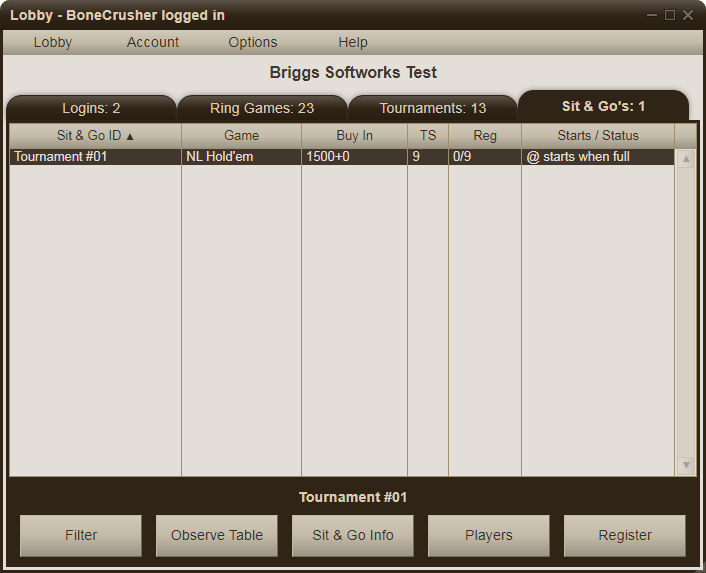The image size is (706, 573).
Task: Click the scrollbar up arrow
Action: click(x=686, y=158)
